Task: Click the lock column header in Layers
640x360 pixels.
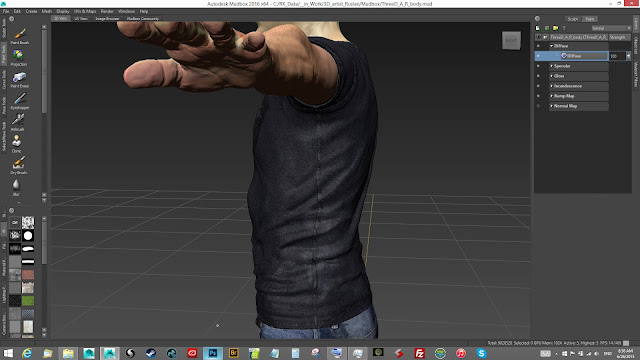Action: 545,37
